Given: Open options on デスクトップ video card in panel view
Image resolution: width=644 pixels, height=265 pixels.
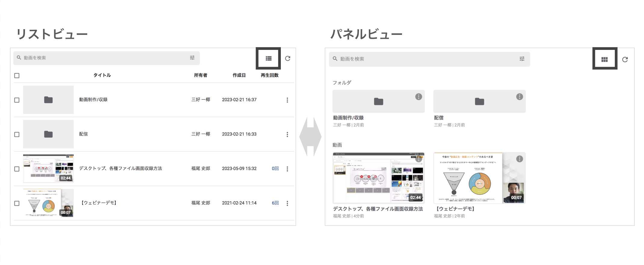Looking at the screenshot, I should click(x=419, y=159).
